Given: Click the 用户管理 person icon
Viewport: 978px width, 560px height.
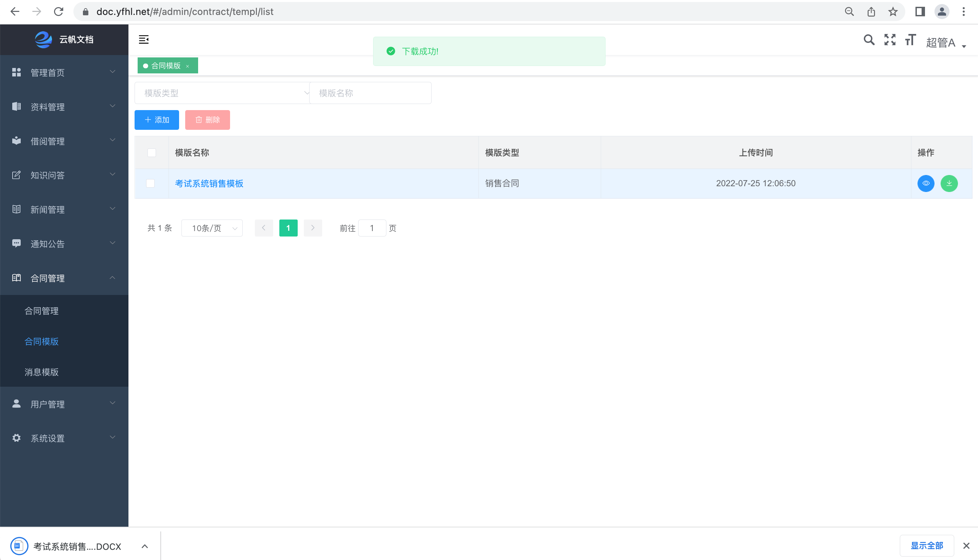Looking at the screenshot, I should pyautogui.click(x=17, y=404).
